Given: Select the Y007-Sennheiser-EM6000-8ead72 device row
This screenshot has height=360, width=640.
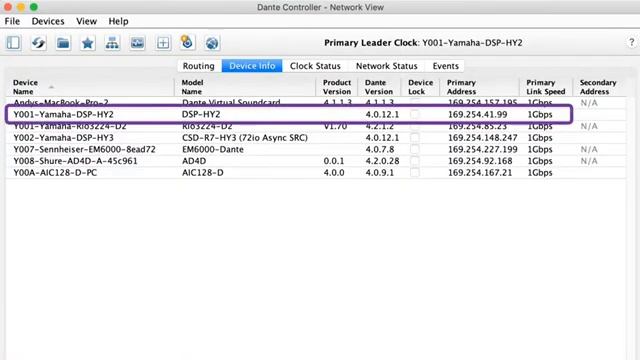Looking at the screenshot, I should coord(316,149).
